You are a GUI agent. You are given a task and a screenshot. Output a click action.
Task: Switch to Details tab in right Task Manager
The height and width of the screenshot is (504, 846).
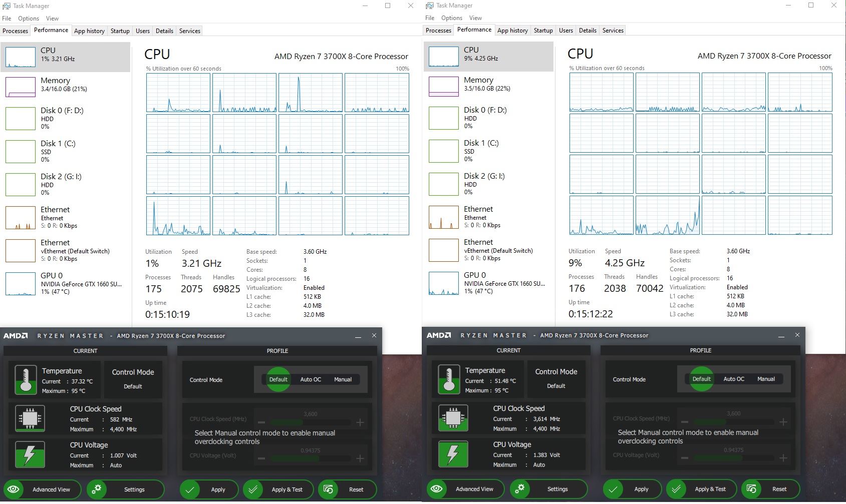tap(588, 31)
